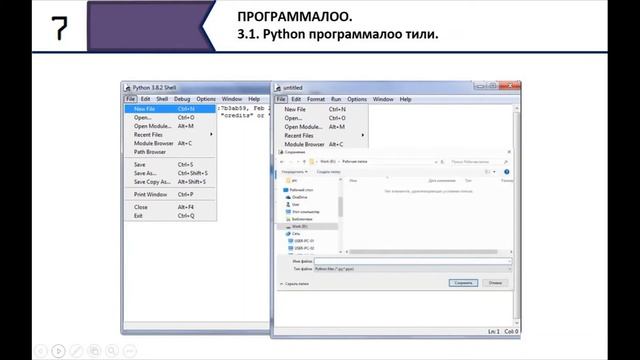The height and width of the screenshot is (360, 640).
Task: Choose Print Window in Shell File menu
Action: (170, 194)
